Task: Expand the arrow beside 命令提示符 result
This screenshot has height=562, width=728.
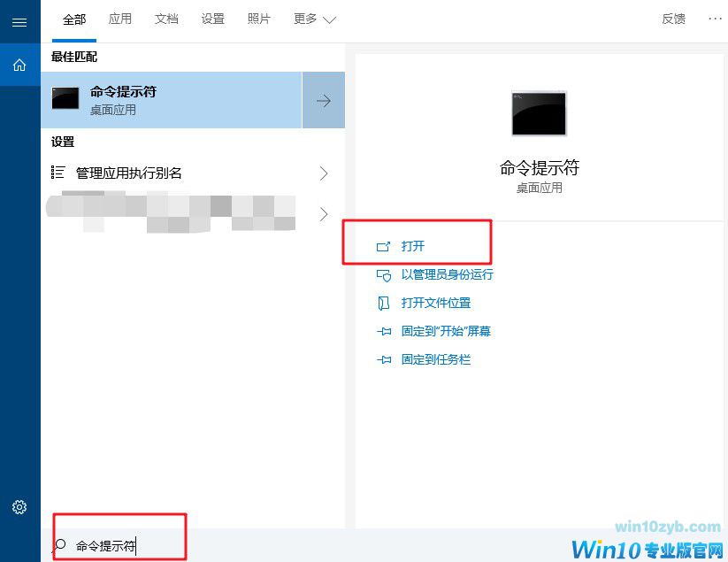Action: tap(324, 100)
